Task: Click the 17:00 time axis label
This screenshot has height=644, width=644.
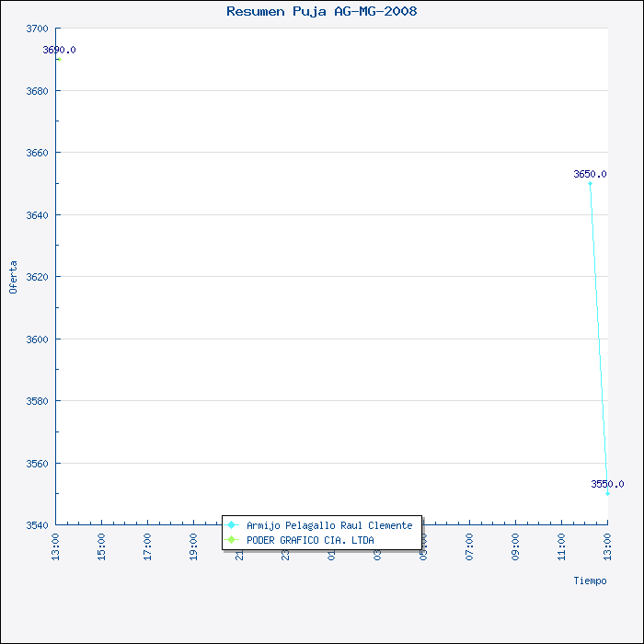Action: (x=148, y=546)
